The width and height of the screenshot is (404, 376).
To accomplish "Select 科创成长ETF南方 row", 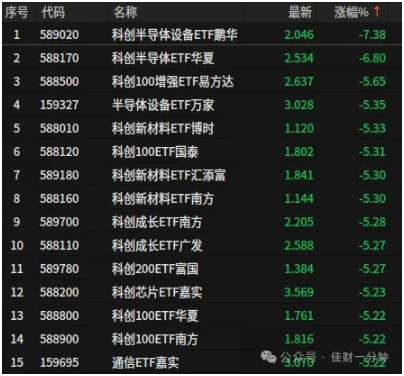I will tap(202, 222).
